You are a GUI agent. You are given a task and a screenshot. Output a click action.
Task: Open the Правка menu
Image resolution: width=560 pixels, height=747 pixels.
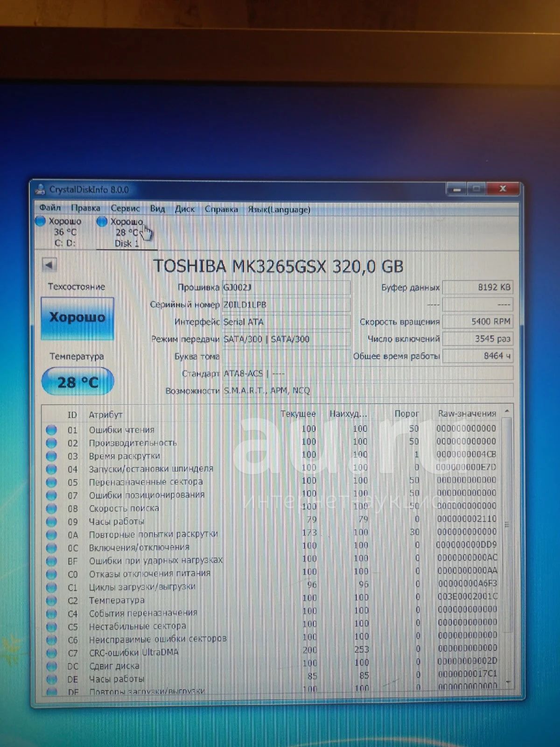tap(85, 208)
